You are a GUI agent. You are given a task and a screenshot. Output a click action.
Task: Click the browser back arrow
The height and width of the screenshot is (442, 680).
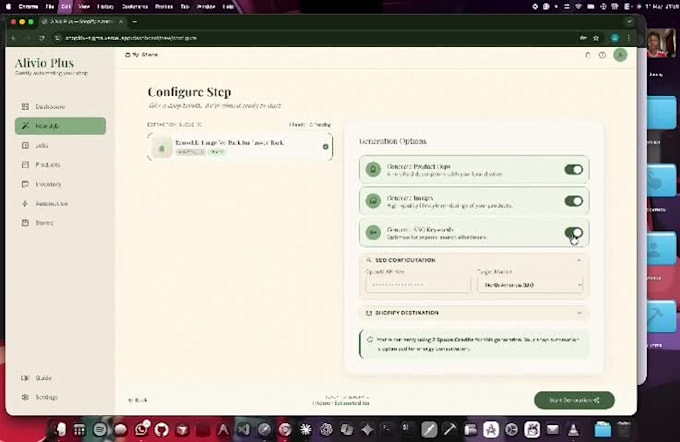click(14, 38)
